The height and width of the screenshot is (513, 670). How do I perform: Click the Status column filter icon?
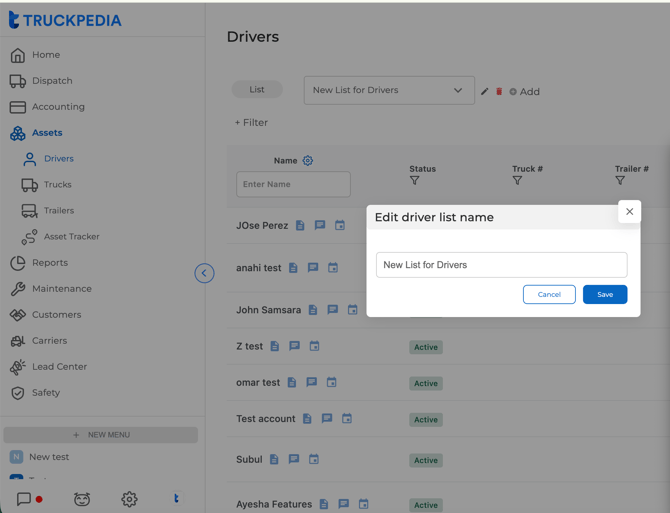point(415,181)
